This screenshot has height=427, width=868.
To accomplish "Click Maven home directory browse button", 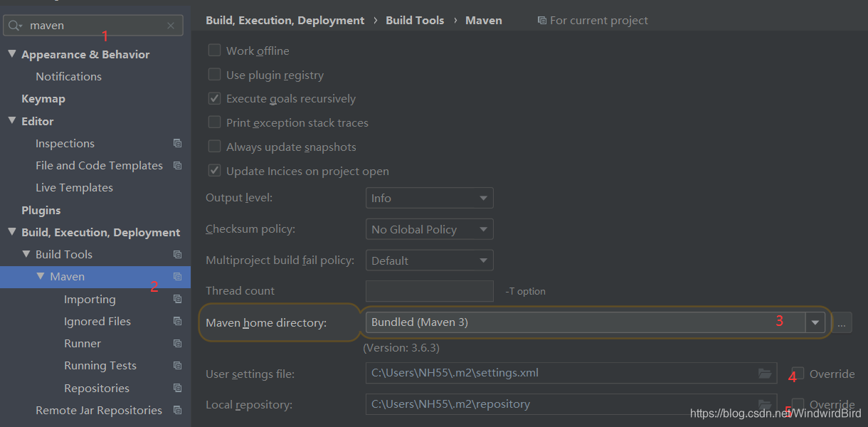I will (841, 322).
